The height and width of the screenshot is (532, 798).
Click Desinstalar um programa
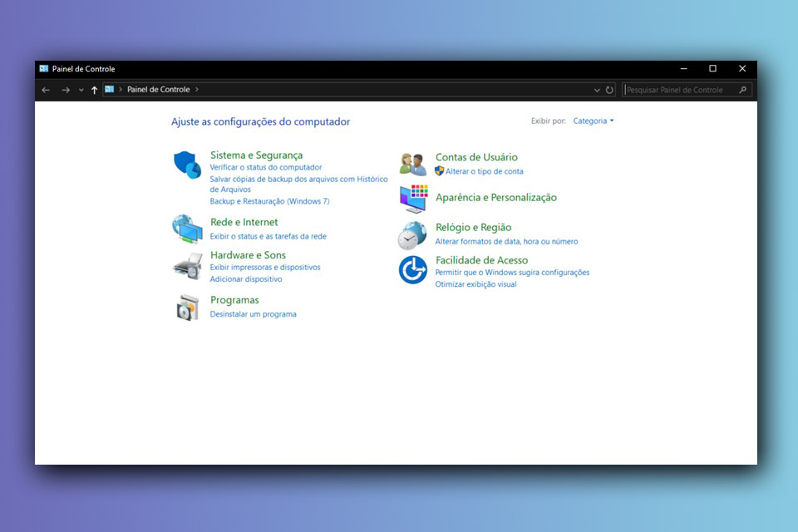click(x=253, y=314)
